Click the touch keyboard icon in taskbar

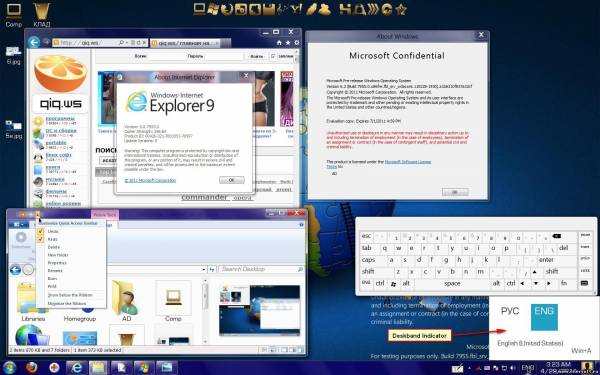click(x=457, y=368)
